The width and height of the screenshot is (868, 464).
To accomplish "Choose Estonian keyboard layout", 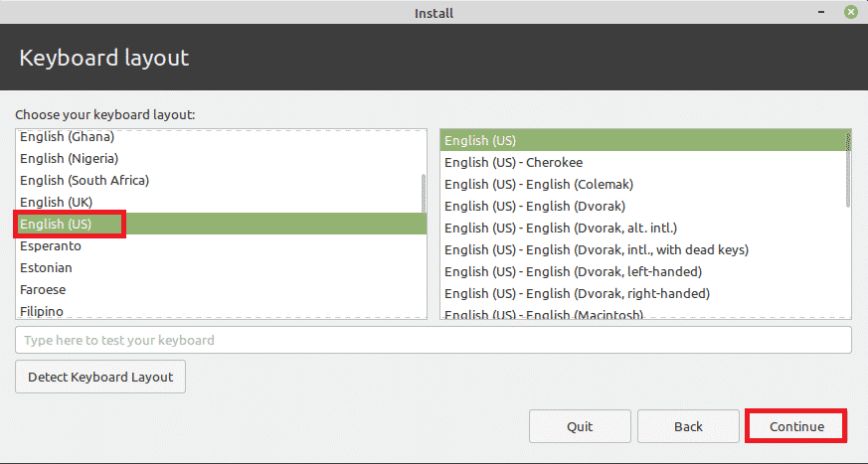I will [x=47, y=268].
